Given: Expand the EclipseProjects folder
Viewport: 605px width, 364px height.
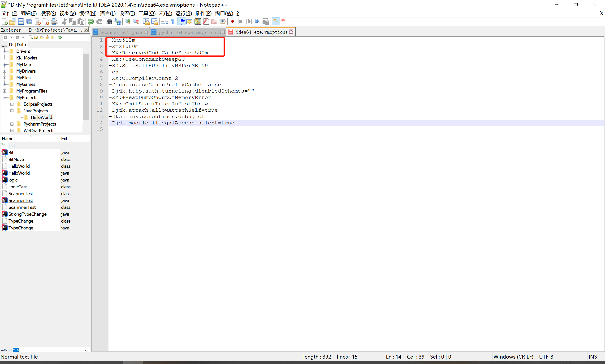Looking at the screenshot, I should coord(12,104).
